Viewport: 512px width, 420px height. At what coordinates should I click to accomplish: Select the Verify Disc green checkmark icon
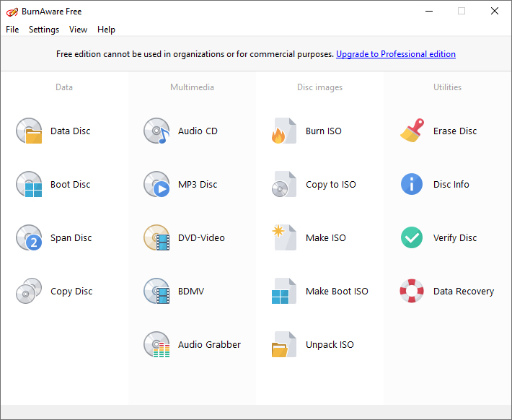[x=412, y=238]
